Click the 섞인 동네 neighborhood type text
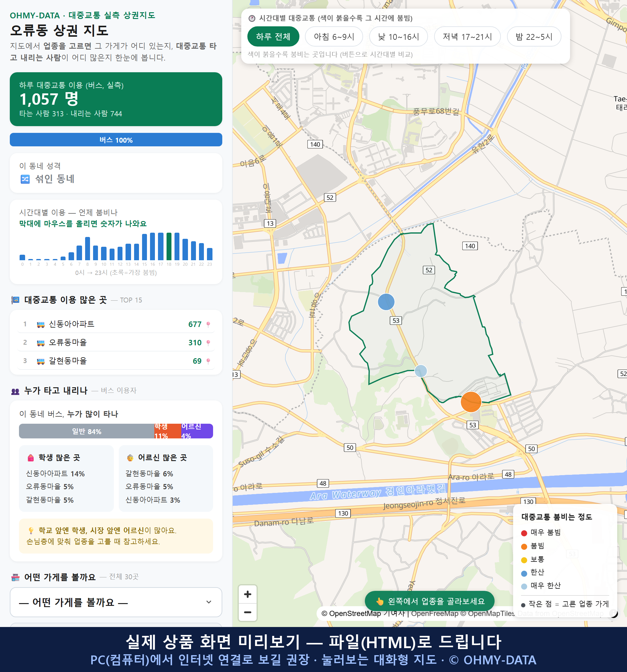627x672 pixels. click(55, 179)
